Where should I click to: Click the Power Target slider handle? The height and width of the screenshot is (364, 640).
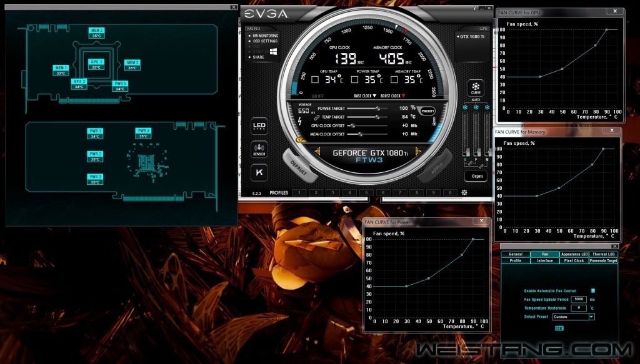377,108
